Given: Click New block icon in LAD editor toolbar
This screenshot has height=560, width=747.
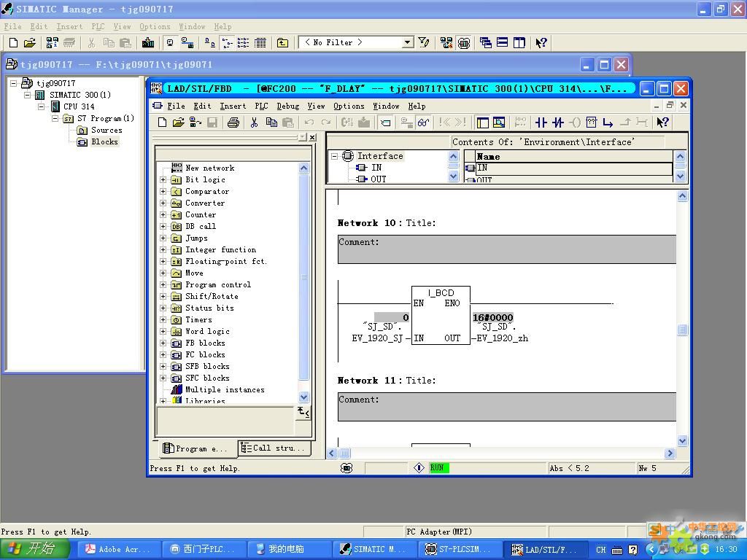Looking at the screenshot, I should 162,122.
